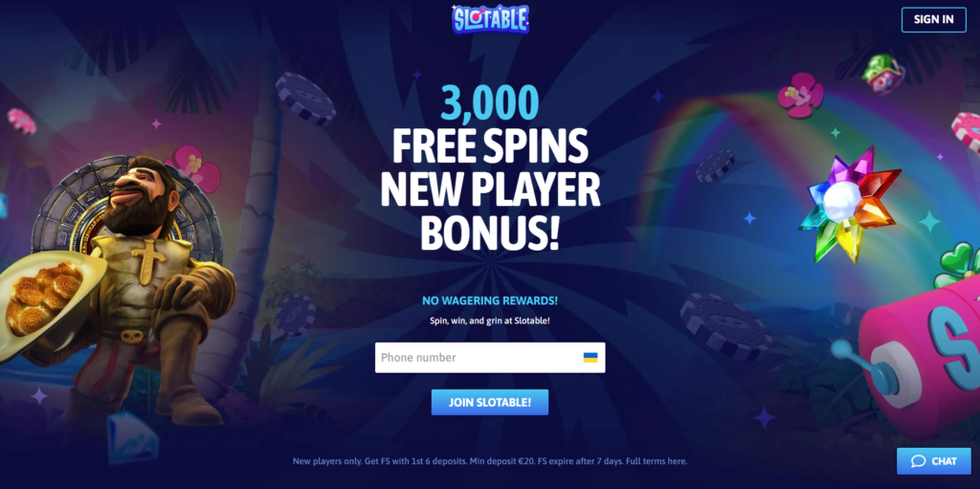Open the SIGN IN button
This screenshot has height=489, width=980.
pyautogui.click(x=933, y=19)
